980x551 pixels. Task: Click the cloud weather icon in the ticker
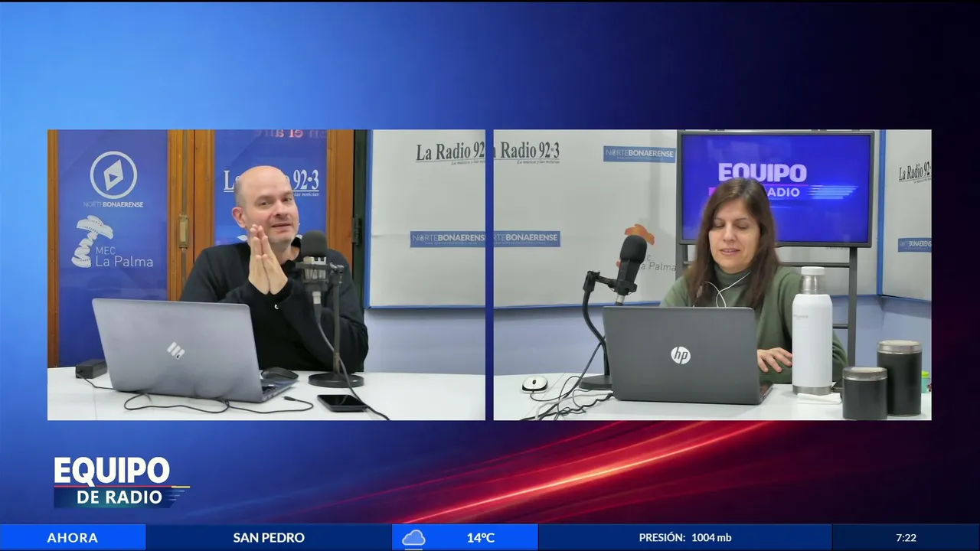click(413, 538)
